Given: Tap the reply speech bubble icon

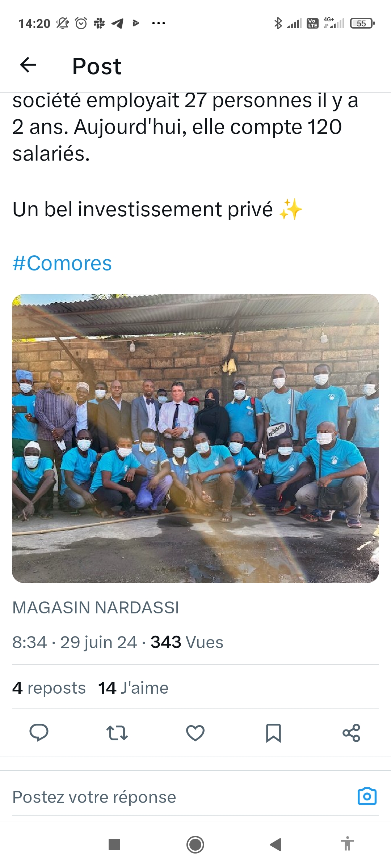Looking at the screenshot, I should point(39,733).
